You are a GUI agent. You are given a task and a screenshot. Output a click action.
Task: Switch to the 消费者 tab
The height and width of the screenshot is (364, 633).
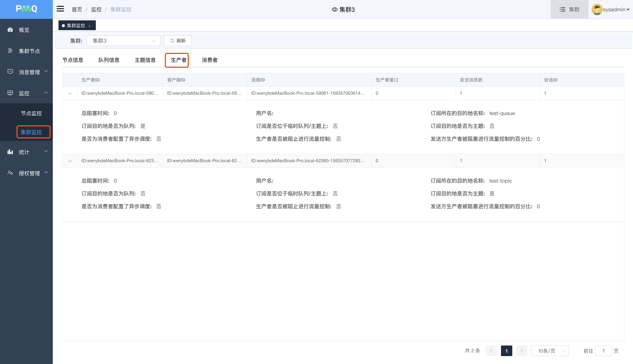[x=210, y=60]
